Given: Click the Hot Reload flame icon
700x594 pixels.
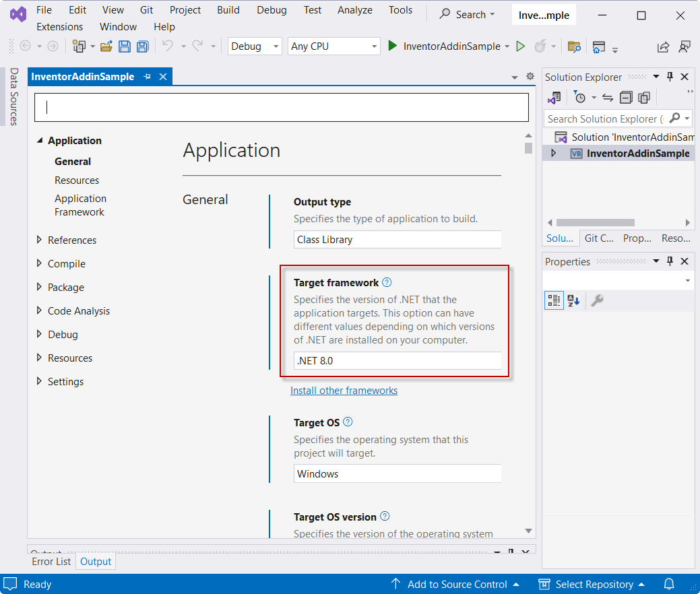Looking at the screenshot, I should (540, 46).
